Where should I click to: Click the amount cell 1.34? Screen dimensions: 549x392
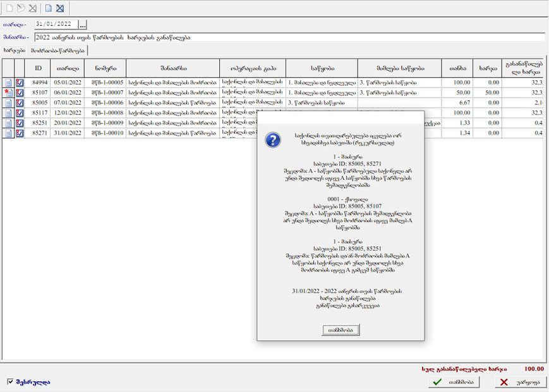pos(457,133)
